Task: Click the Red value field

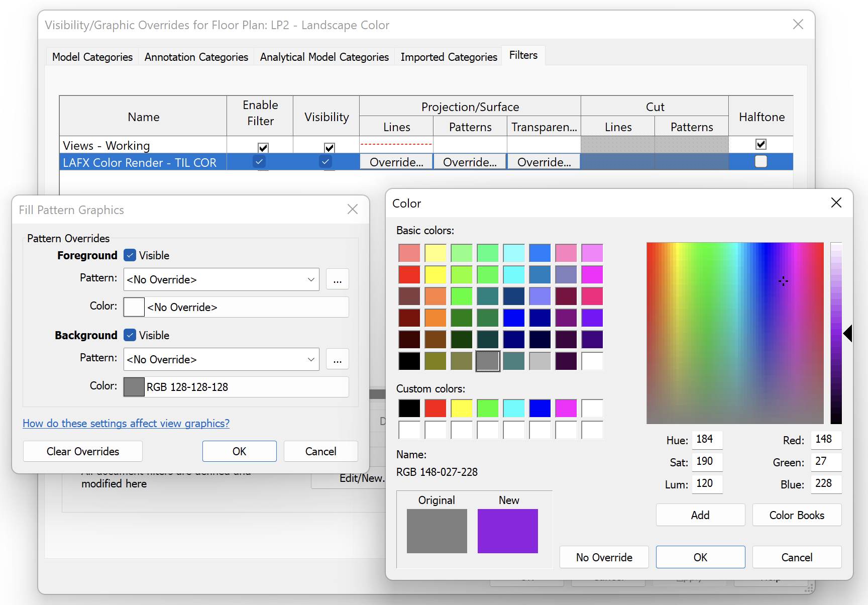Action: coord(826,440)
